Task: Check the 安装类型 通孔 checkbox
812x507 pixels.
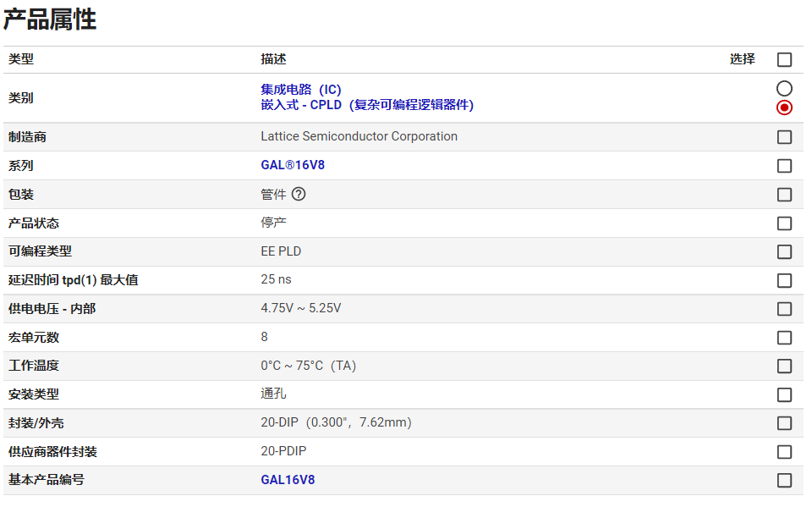Action: (784, 394)
